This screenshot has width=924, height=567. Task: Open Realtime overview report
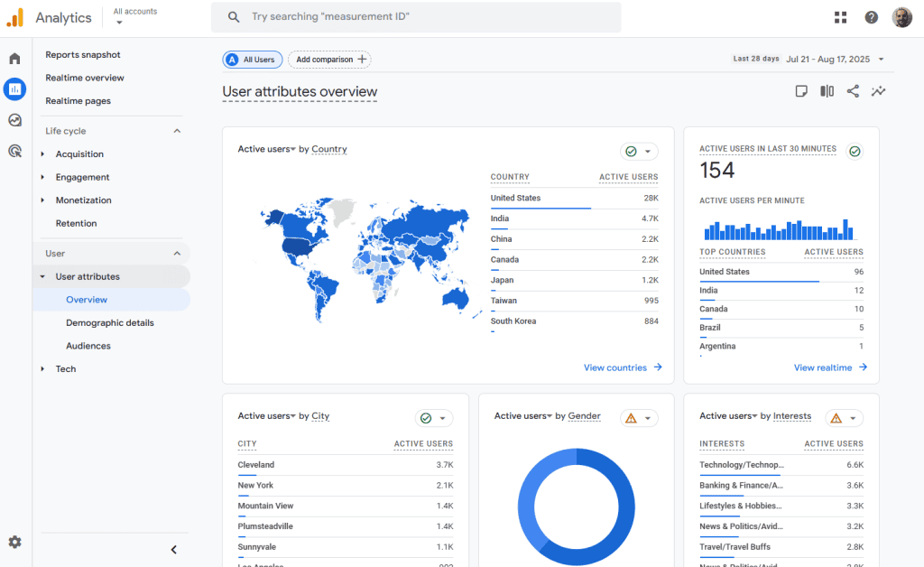tap(85, 78)
